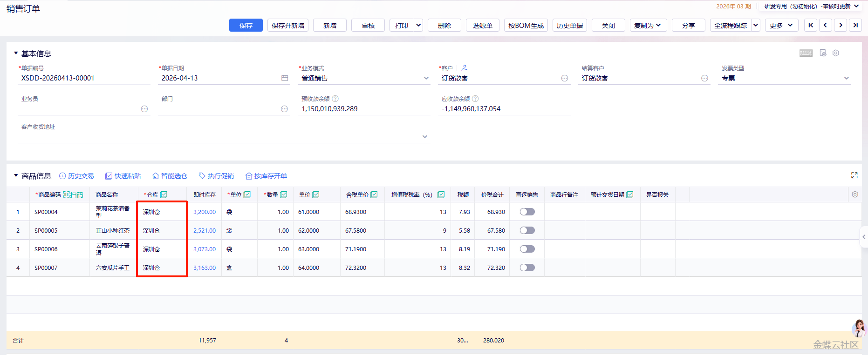The height and width of the screenshot is (355, 868).
Task: Click 全流程跟踪 button
Action: 731,25
